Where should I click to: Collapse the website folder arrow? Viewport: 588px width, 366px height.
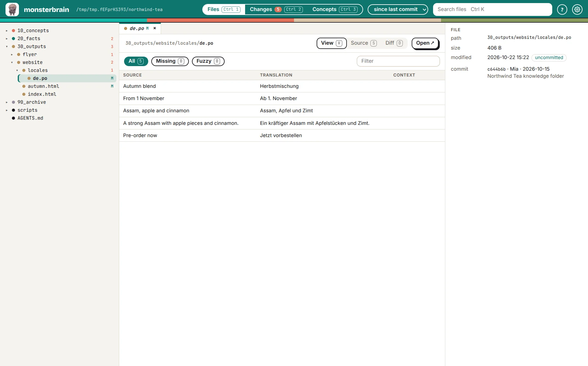click(12, 62)
